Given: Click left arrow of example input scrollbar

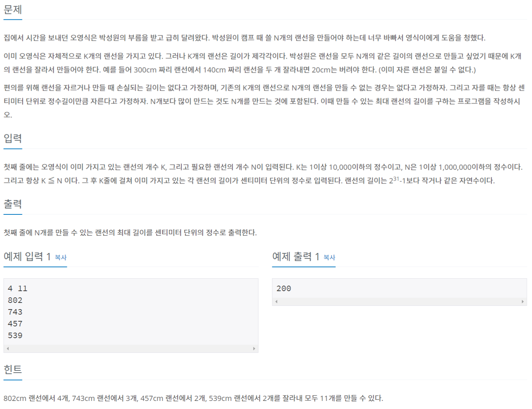Looking at the screenshot, I should 8,348.
